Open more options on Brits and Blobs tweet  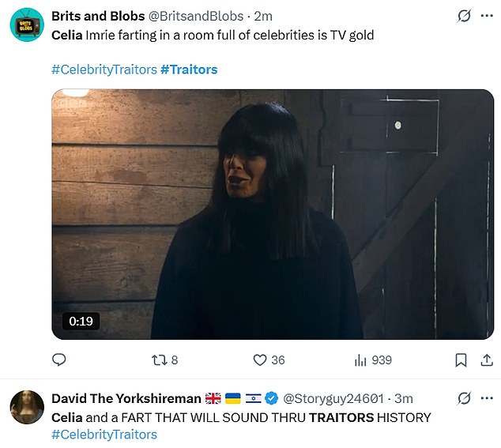(487, 16)
